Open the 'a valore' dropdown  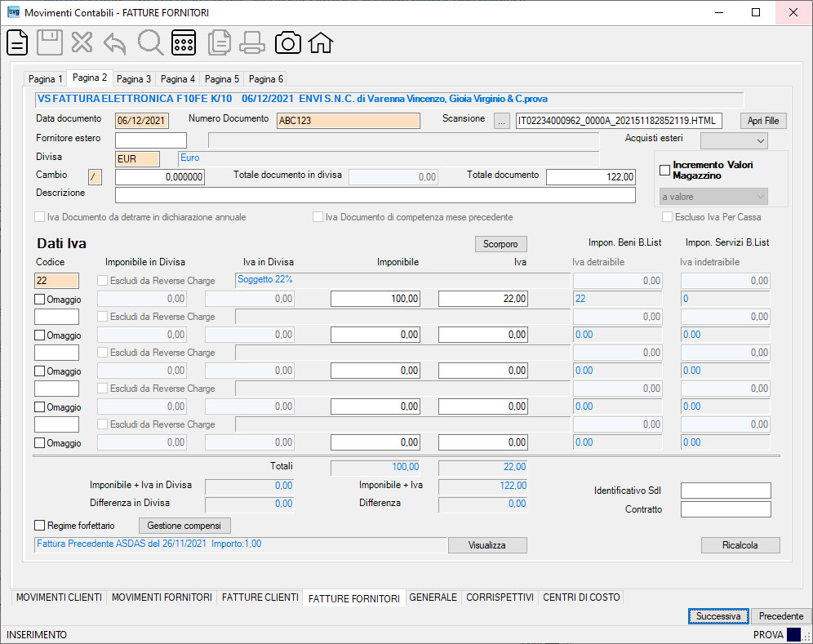(713, 197)
